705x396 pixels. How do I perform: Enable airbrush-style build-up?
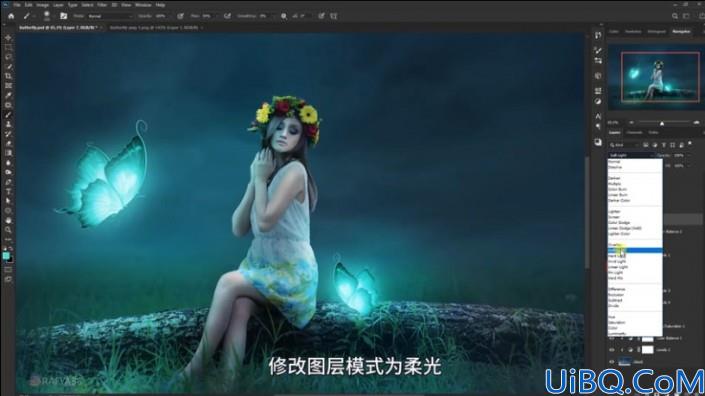[228, 16]
